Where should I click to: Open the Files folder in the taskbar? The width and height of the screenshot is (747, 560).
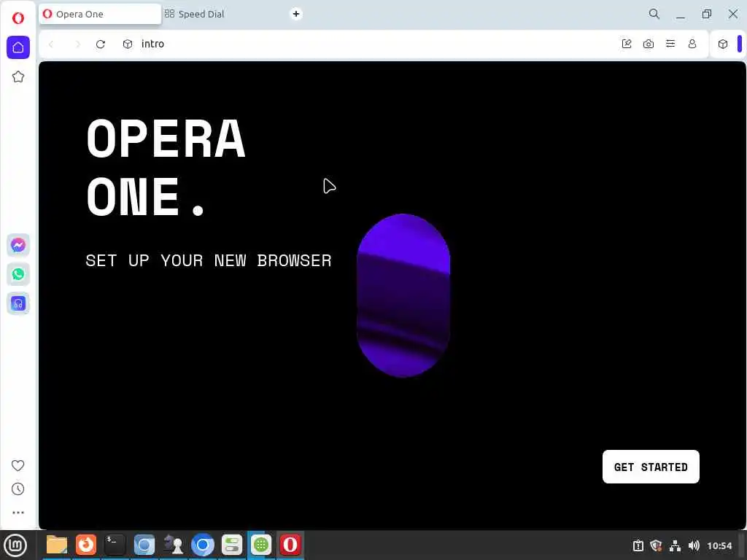[57, 545]
